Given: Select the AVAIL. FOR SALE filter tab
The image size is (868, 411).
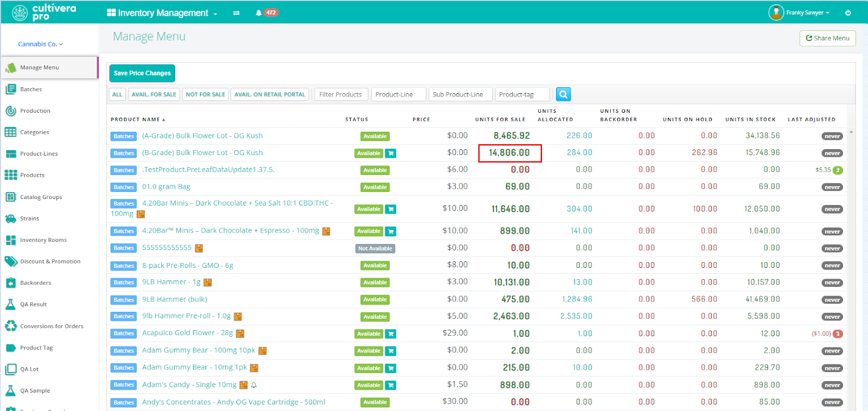Looking at the screenshot, I should pyautogui.click(x=154, y=94).
